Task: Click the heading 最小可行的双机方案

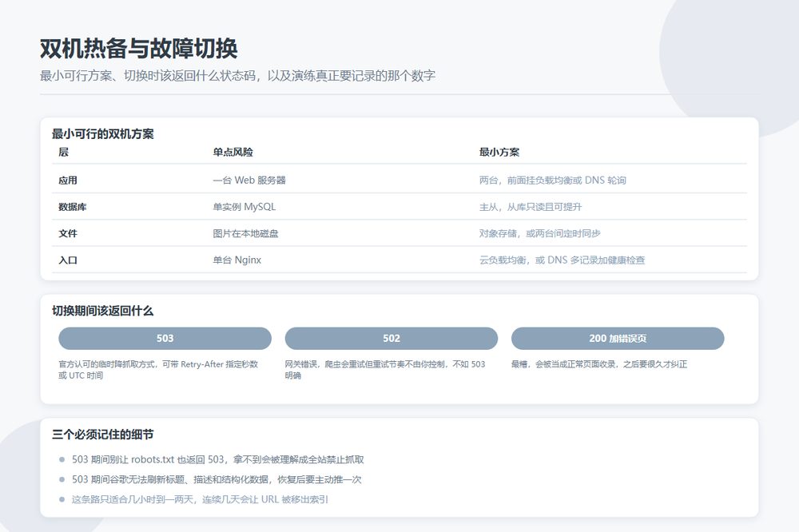Action: point(103,134)
